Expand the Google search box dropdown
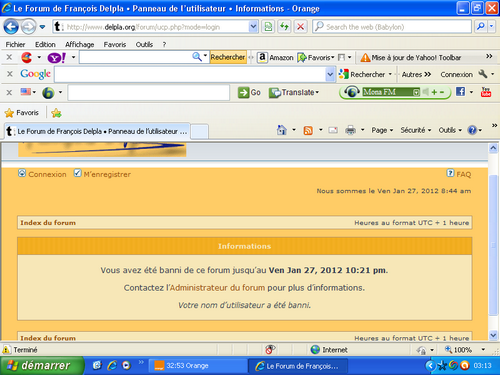500x375 pixels. pyautogui.click(x=330, y=74)
